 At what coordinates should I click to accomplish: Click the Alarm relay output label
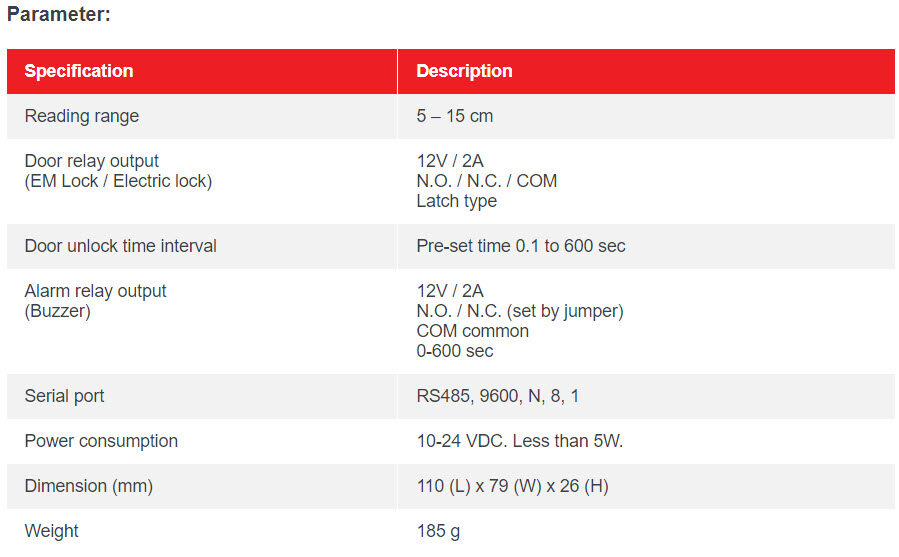[x=96, y=291]
